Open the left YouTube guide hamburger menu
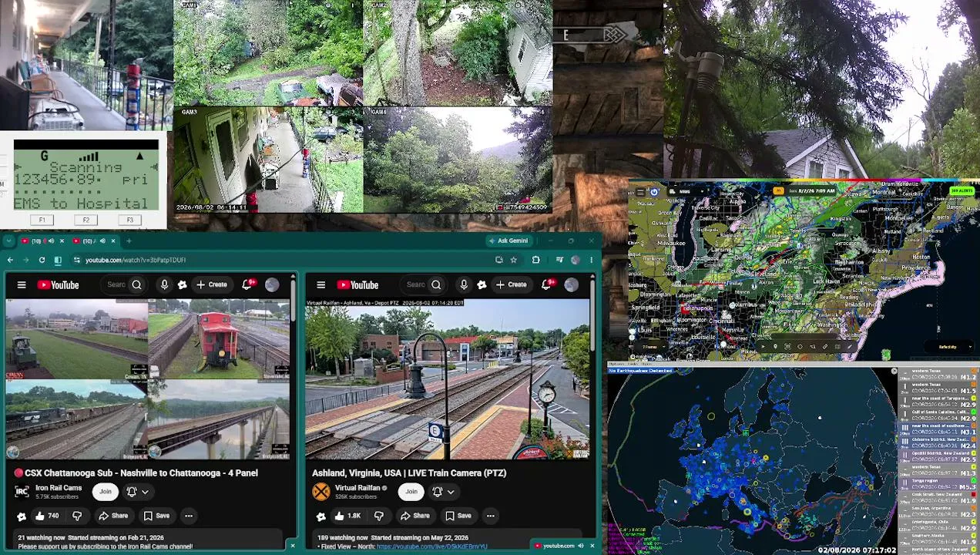This screenshot has width=980, height=555. (22, 285)
